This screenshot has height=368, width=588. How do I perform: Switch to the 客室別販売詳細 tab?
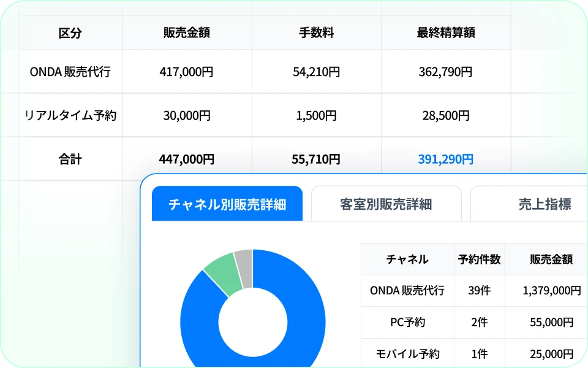point(386,204)
